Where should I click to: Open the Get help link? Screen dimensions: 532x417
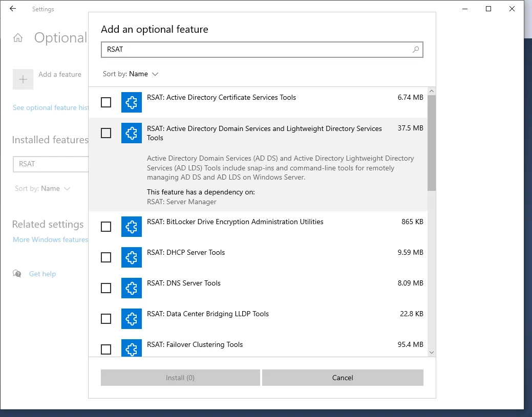[42, 274]
